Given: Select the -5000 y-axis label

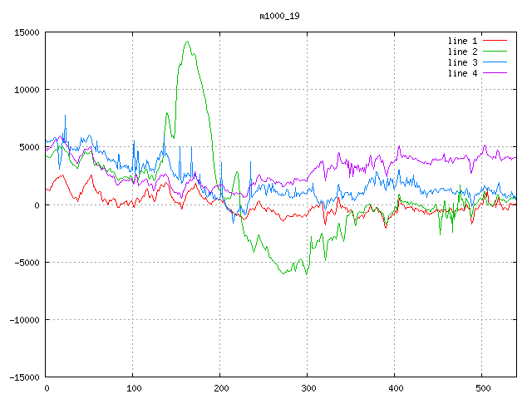Looking at the screenshot, I should [26, 263].
